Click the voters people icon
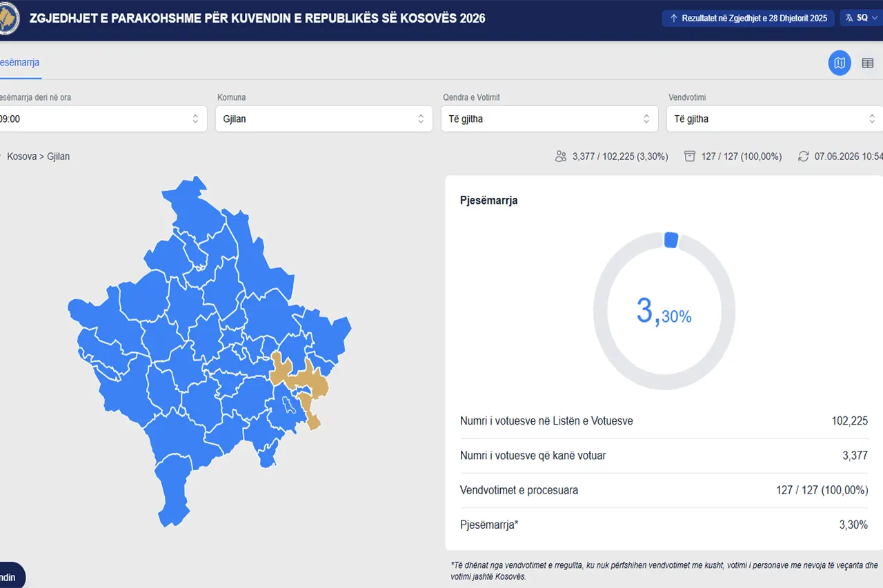 (x=561, y=156)
